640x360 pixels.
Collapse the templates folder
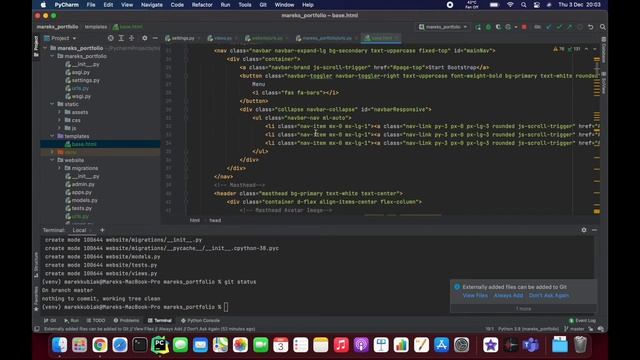click(52, 136)
